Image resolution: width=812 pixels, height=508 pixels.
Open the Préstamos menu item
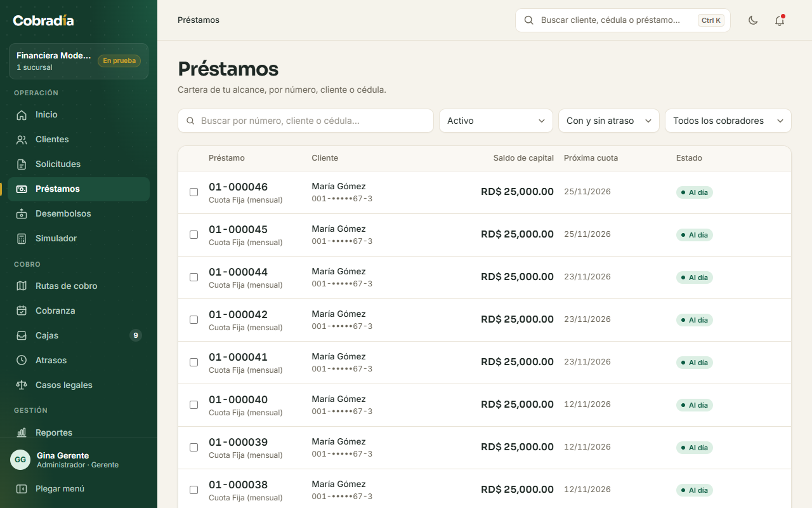(x=79, y=189)
